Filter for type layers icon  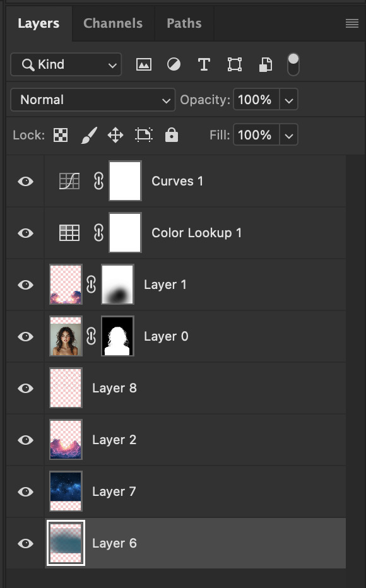coord(204,64)
